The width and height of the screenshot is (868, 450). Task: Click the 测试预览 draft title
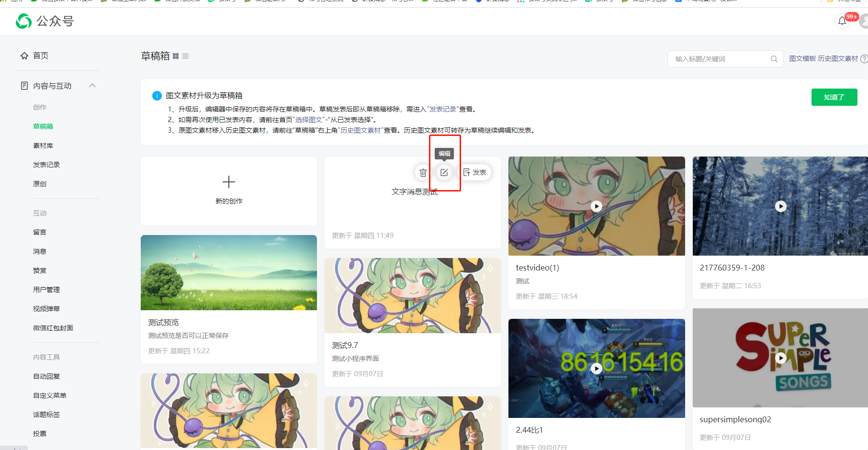(163, 323)
